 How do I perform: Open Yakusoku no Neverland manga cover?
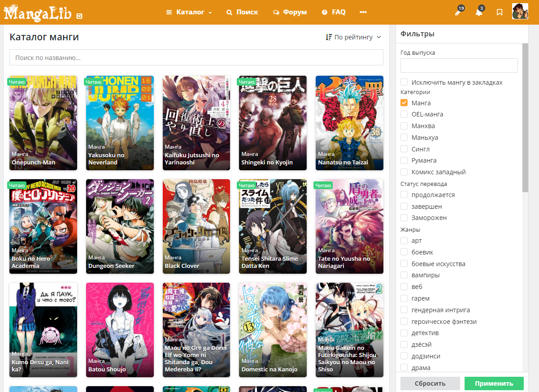click(120, 123)
